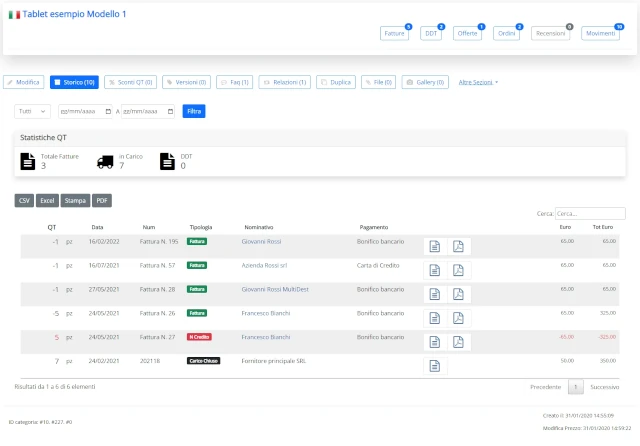This screenshot has width=640, height=446.
Task: Open the Tutti filter dropdown
Action: click(x=32, y=111)
